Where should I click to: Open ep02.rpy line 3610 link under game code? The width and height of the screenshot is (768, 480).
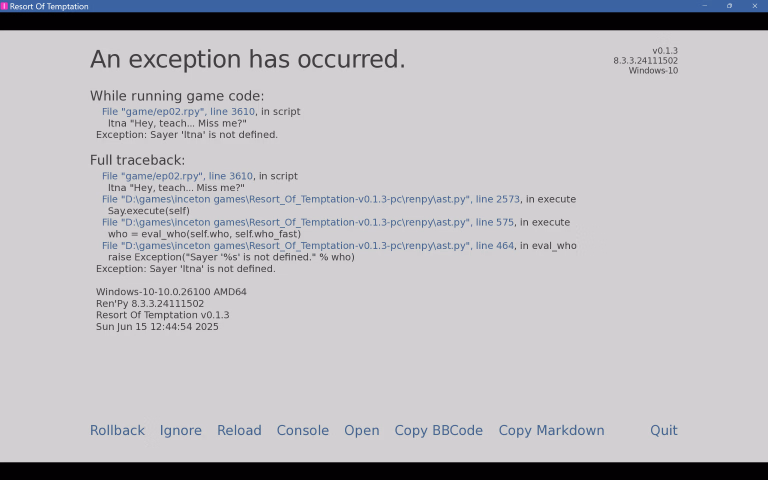click(x=178, y=112)
